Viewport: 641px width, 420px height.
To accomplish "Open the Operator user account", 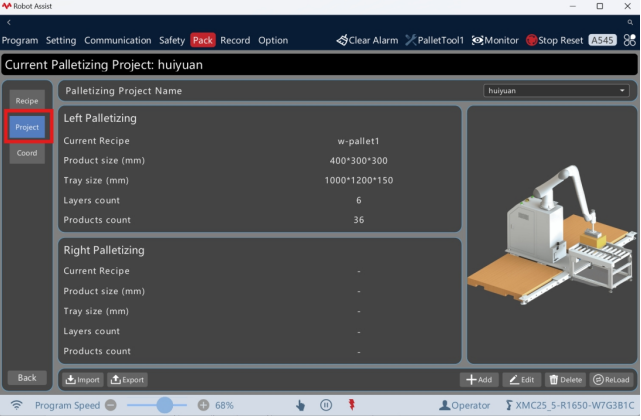I will tap(464, 405).
